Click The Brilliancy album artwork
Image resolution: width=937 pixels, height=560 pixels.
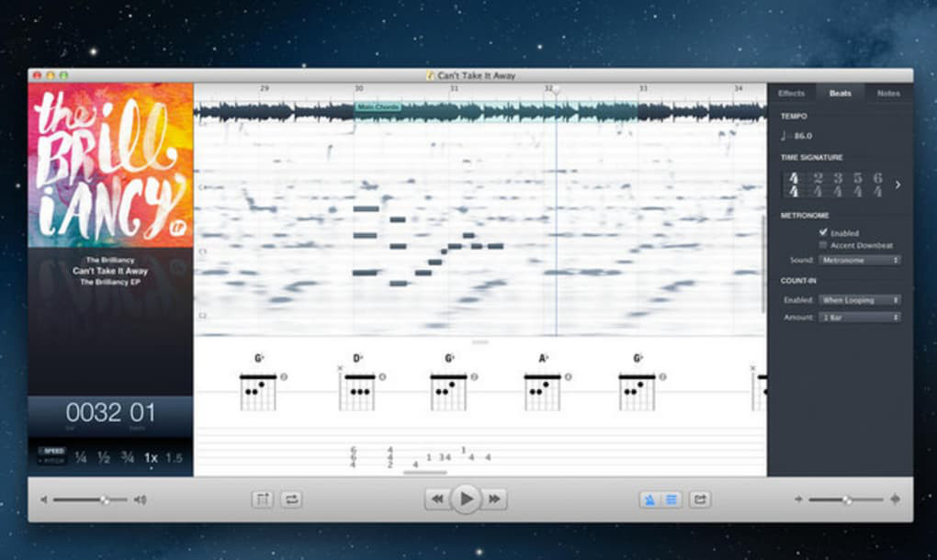pos(110,165)
